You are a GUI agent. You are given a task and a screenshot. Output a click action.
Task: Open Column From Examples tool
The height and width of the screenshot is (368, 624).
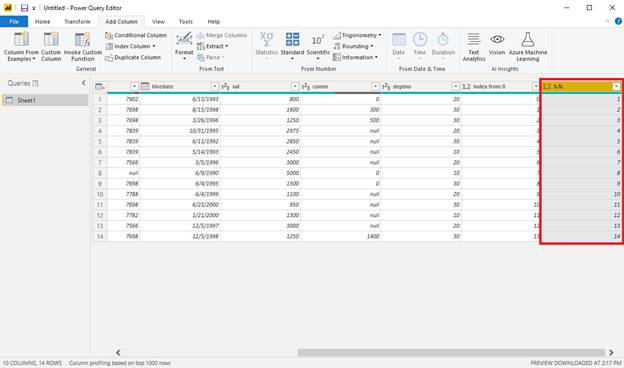21,47
